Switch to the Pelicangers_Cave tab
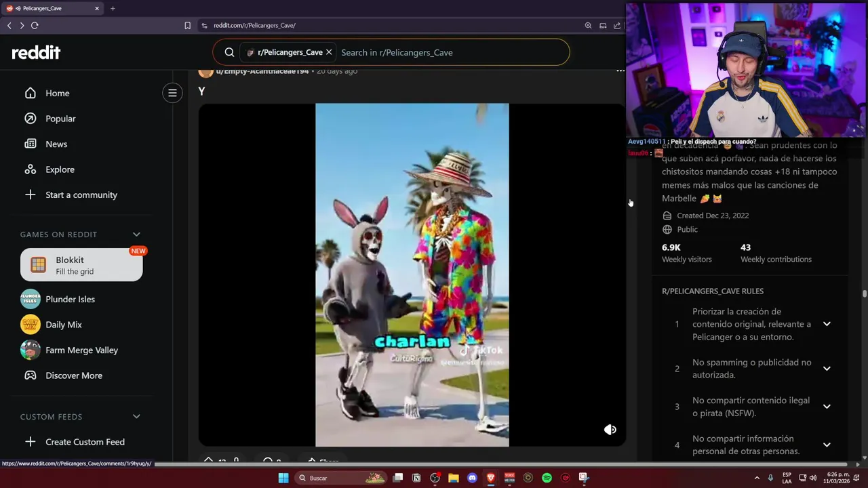This screenshot has width=868, height=488. point(53,8)
